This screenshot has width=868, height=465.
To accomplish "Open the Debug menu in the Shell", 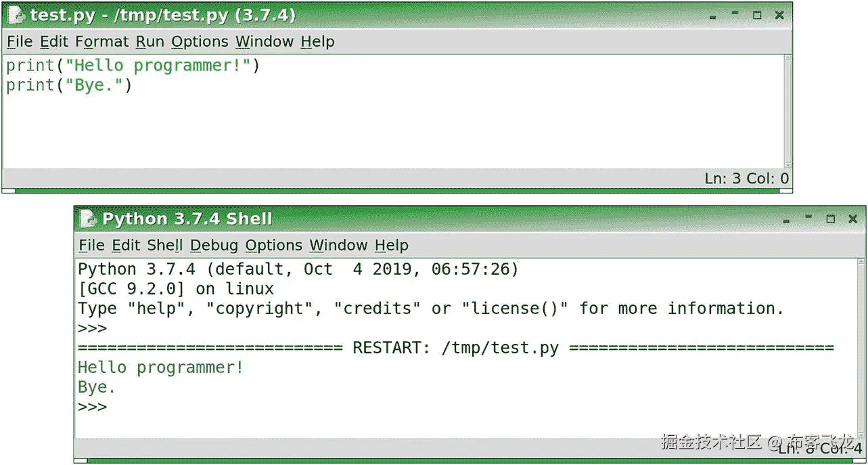I will tap(214, 245).
